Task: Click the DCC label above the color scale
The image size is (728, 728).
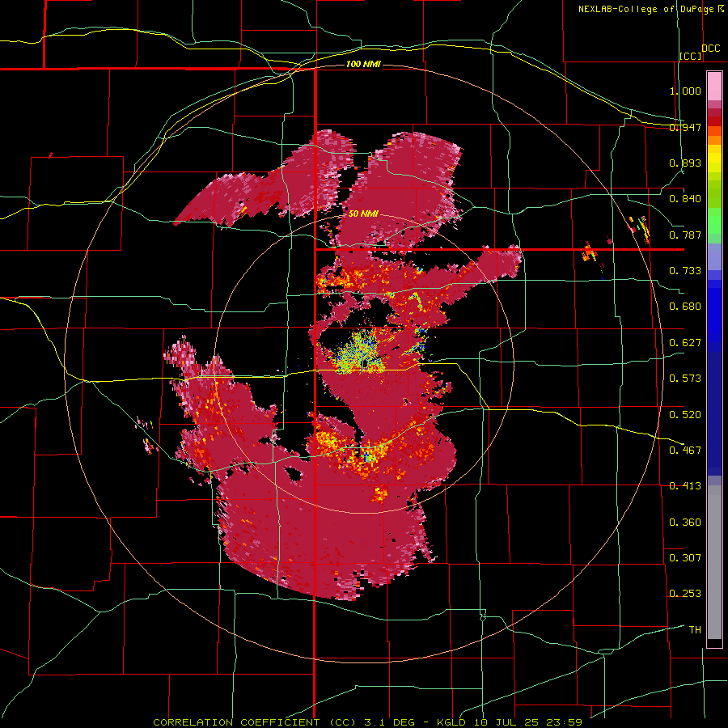Action: pos(710,49)
